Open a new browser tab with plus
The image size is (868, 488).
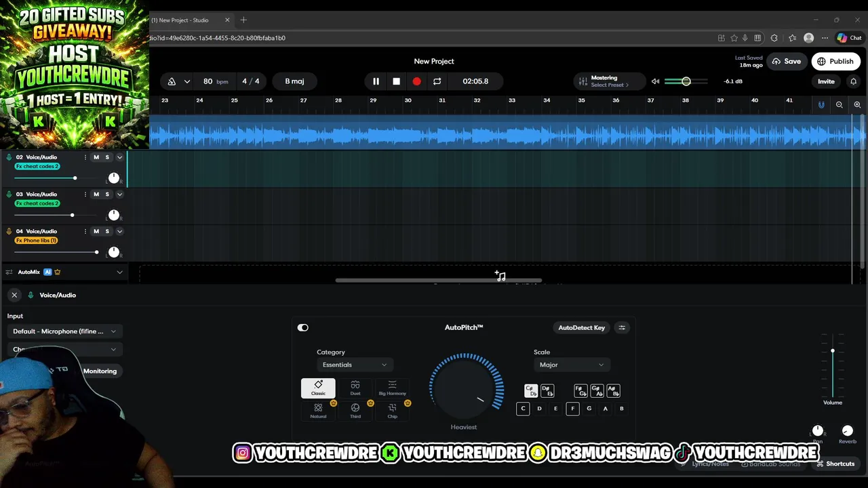pyautogui.click(x=243, y=20)
